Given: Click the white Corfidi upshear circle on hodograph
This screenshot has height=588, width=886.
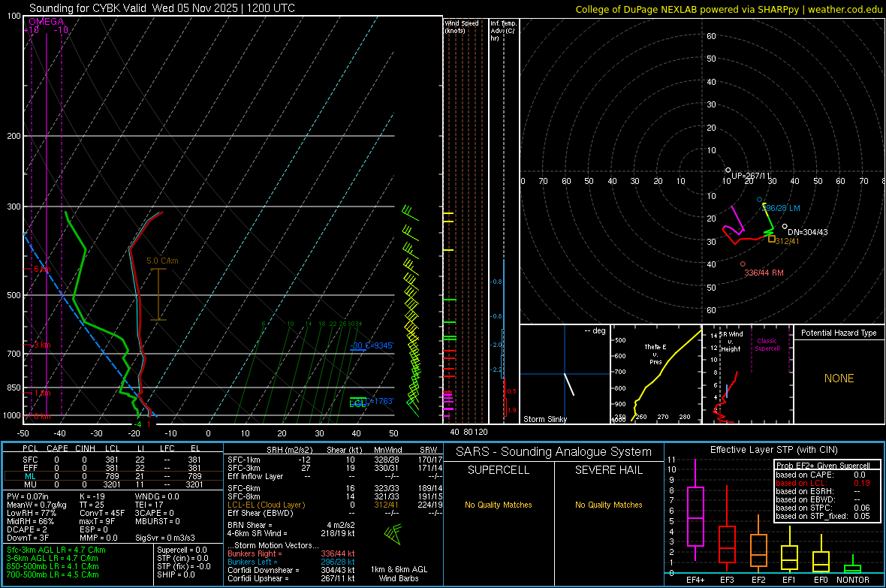Looking at the screenshot, I should (x=728, y=170).
